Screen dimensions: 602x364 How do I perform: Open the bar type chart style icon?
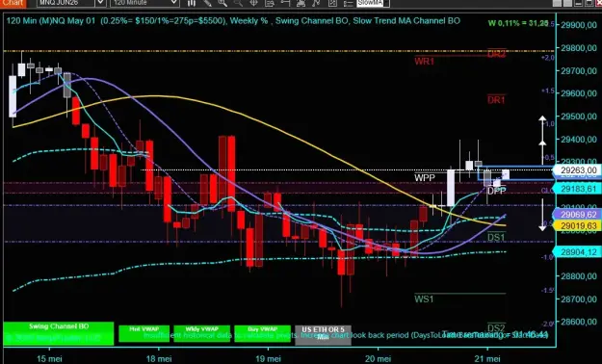[192, 4]
